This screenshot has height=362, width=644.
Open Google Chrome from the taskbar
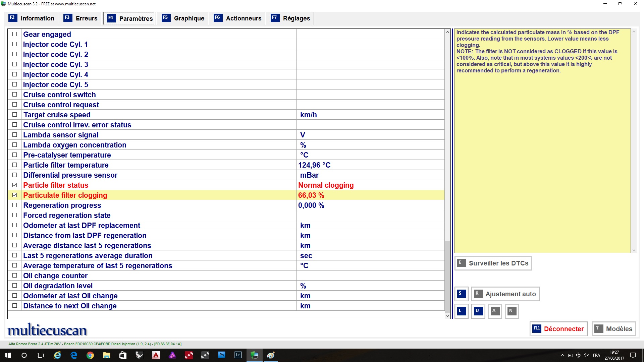coord(90,355)
